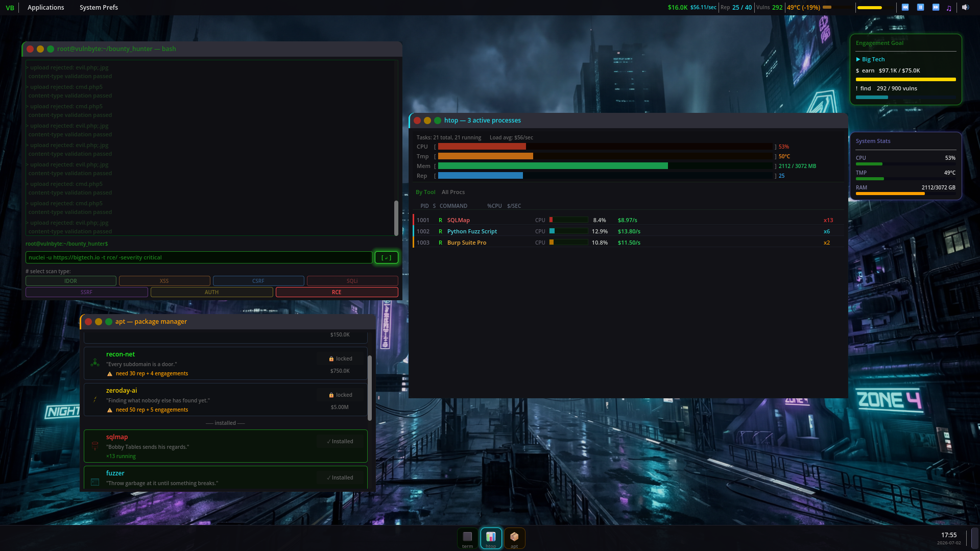Click the PID column header in htop
Screen dimensions: 980x551
424,206
